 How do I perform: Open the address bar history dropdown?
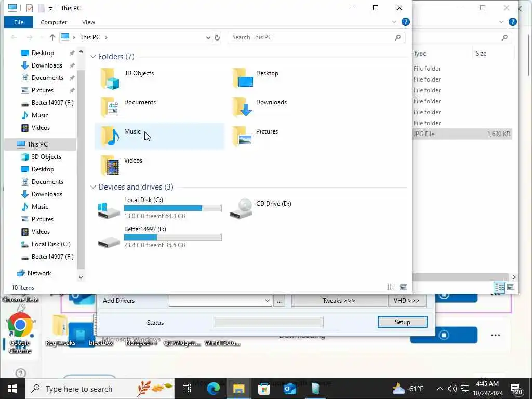208,37
